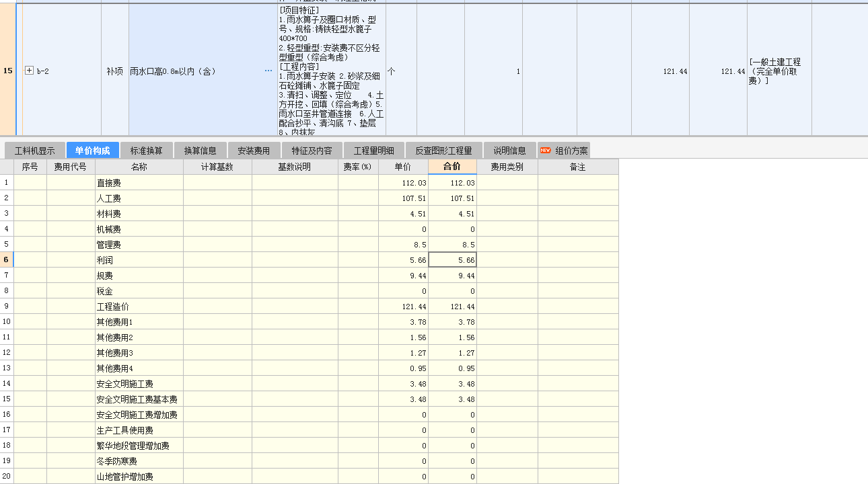Open 说明信息 tab
The image size is (868, 484).
coord(509,151)
